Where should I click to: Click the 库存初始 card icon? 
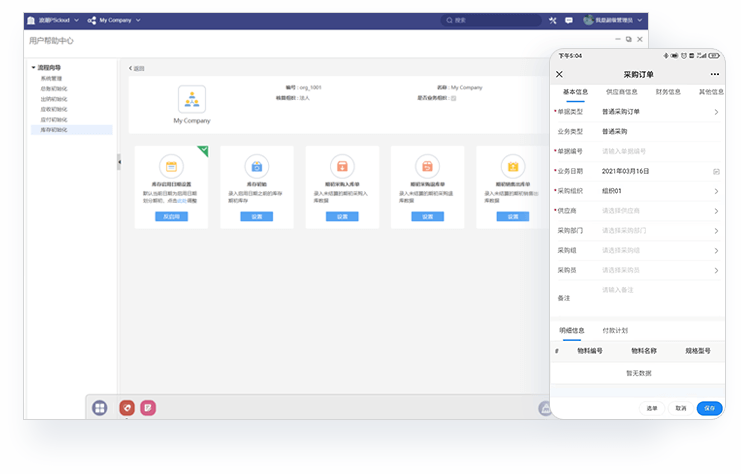pyautogui.click(x=257, y=166)
